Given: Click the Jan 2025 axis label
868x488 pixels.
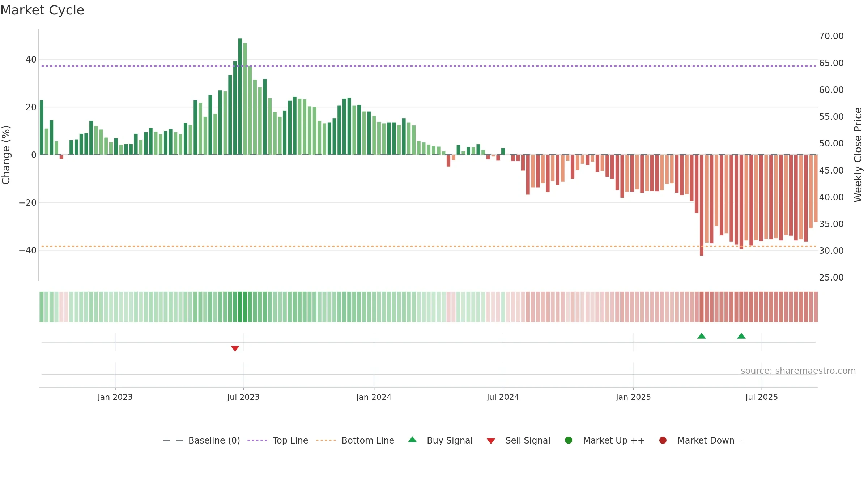Looking at the screenshot, I should (x=633, y=397).
